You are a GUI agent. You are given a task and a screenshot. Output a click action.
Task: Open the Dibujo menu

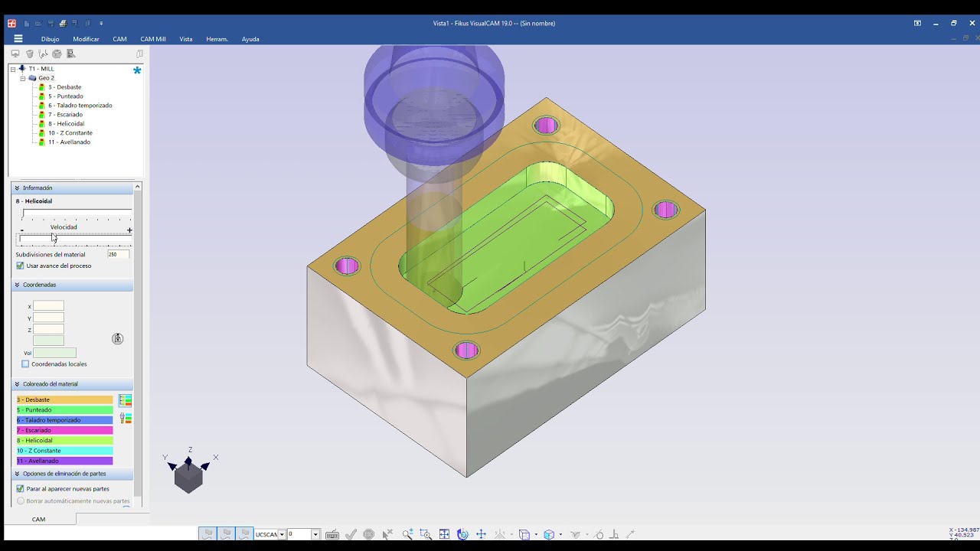51,39
